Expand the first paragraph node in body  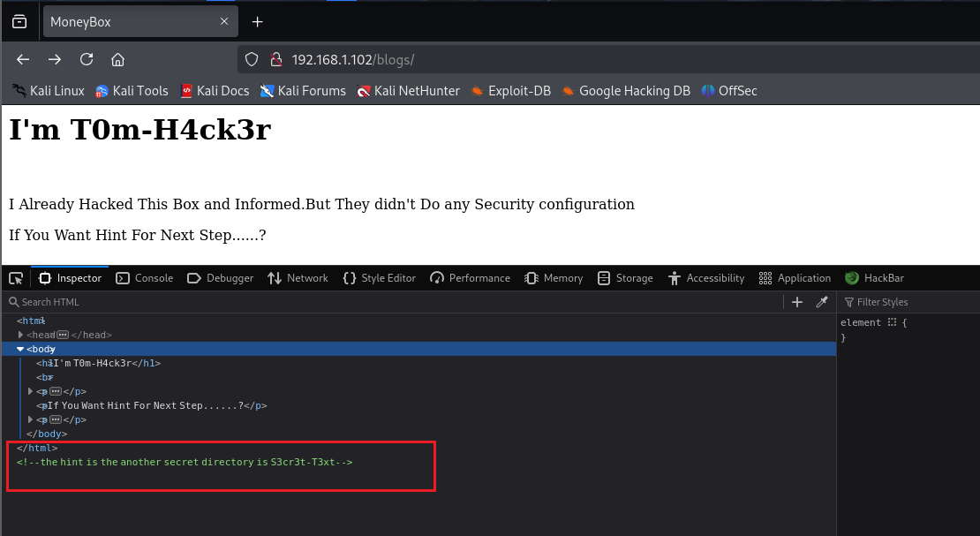(x=31, y=391)
